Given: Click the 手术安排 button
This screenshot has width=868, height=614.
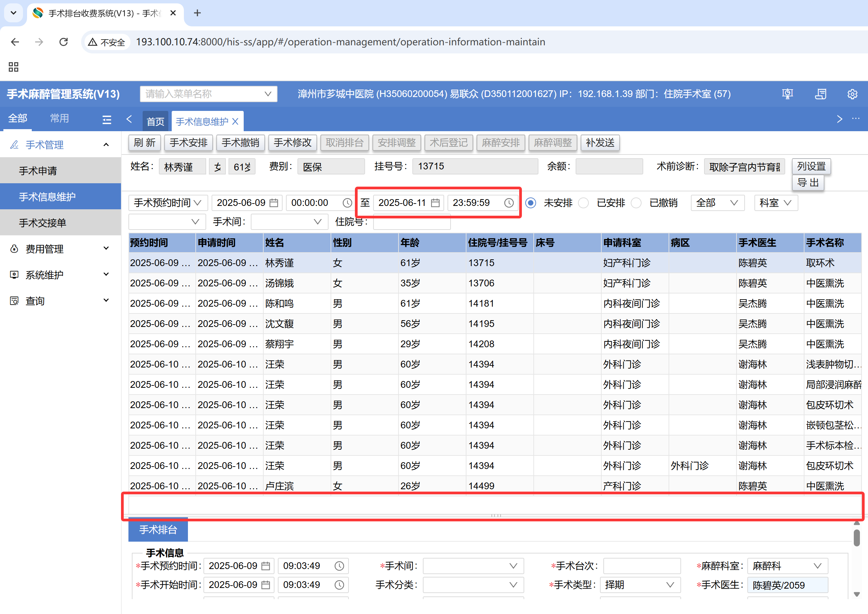Looking at the screenshot, I should (x=188, y=143).
